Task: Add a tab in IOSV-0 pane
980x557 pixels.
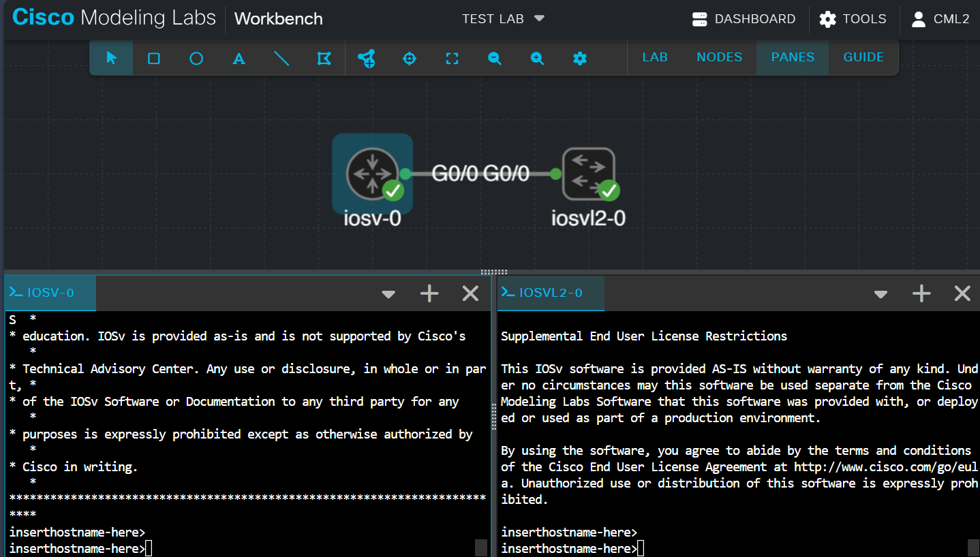Action: point(429,293)
